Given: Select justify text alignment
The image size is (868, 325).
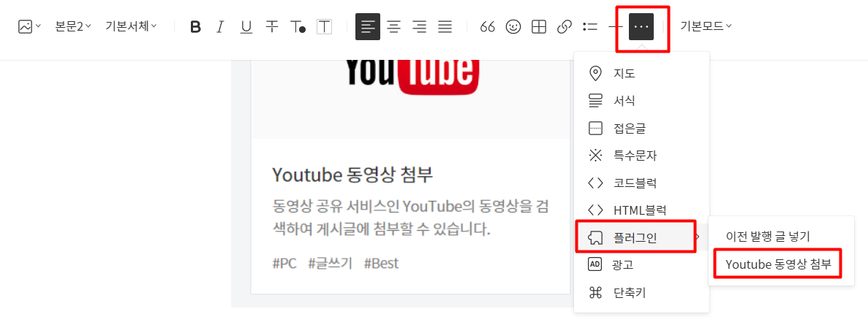Looking at the screenshot, I should pos(445,26).
